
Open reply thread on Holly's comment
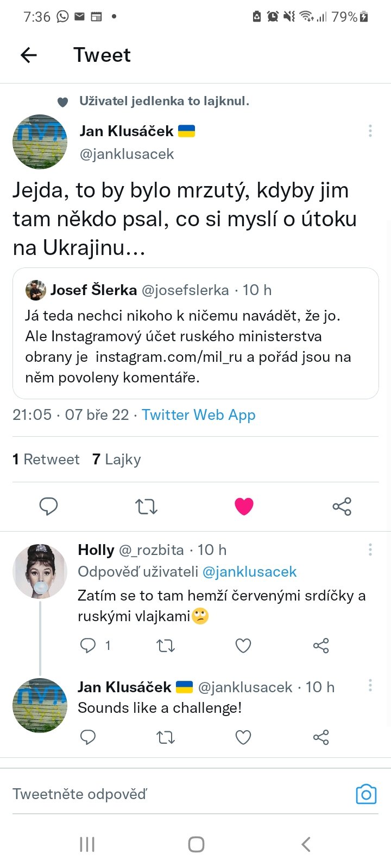(88, 646)
